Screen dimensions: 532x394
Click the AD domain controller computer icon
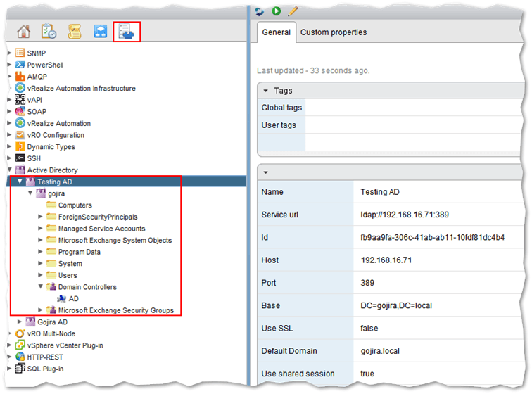pos(61,298)
